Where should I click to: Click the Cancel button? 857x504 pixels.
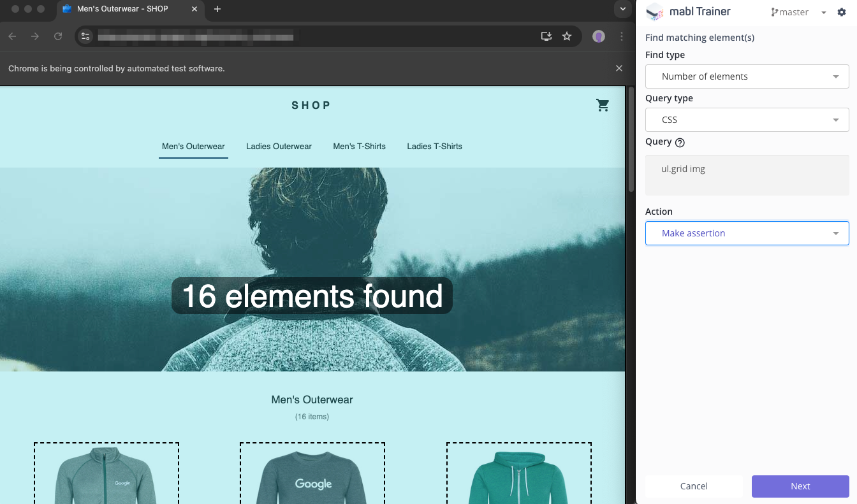694,486
